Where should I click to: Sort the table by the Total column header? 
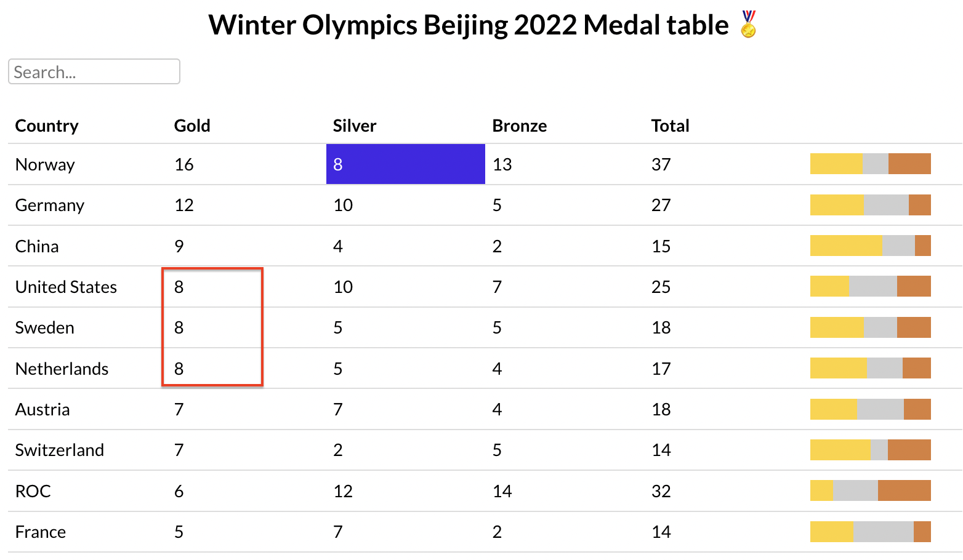[x=670, y=126]
